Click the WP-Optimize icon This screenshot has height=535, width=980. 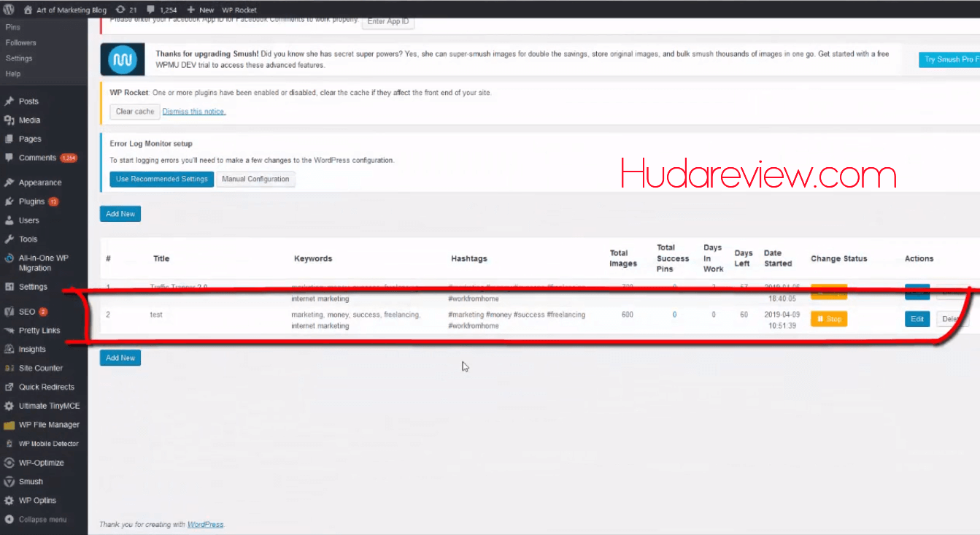[x=9, y=463]
